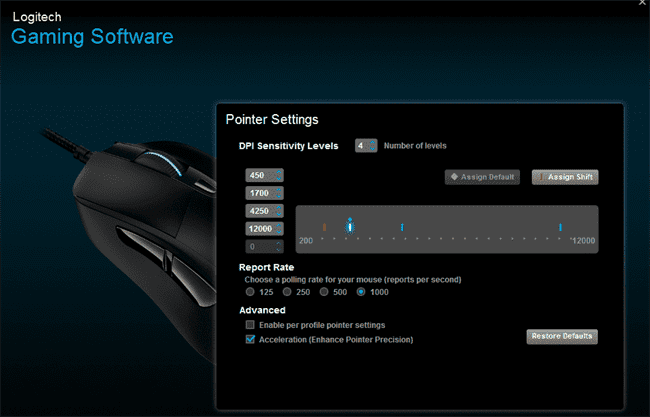
Task: Adjust the 1700 DPI level stepper arrows
Action: click(x=279, y=193)
